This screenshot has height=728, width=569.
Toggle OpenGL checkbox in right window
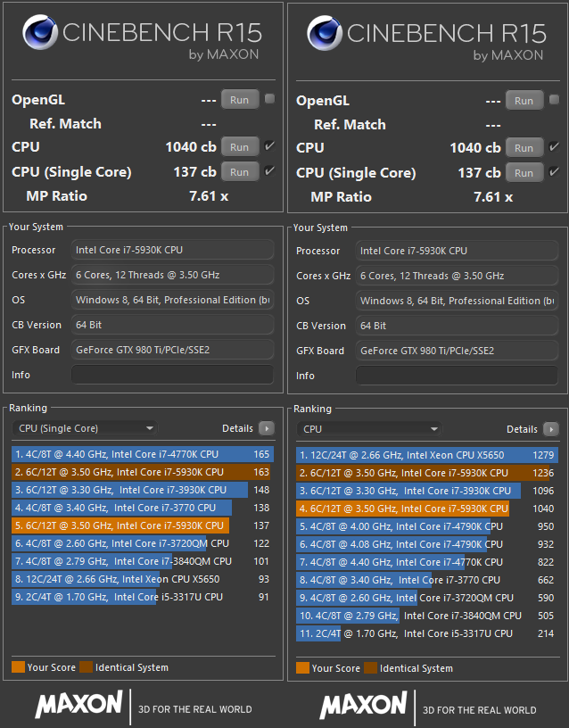tap(554, 99)
